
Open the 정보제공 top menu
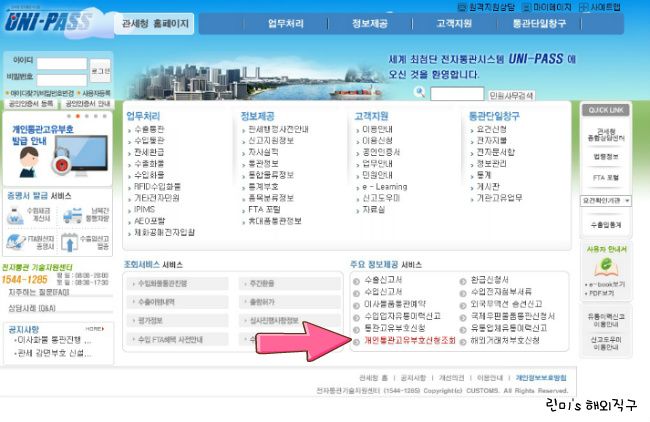coord(370,24)
